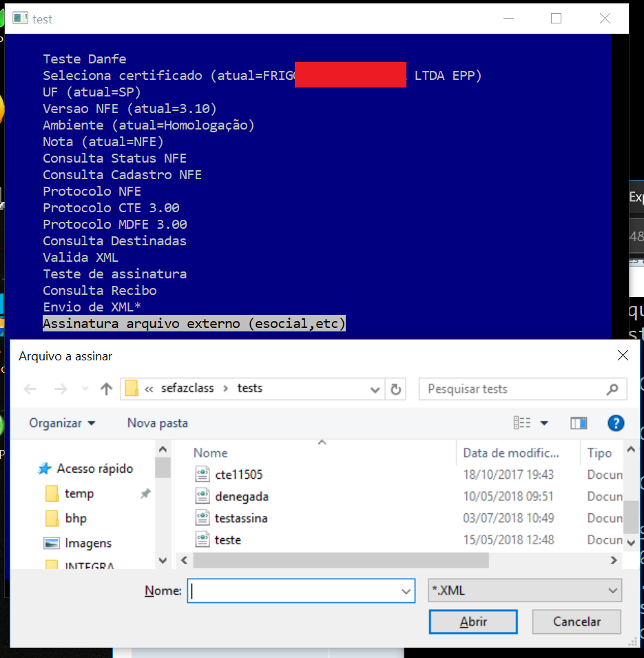Select Assinatura arquivo externo option
644x658 pixels.
click(x=194, y=324)
